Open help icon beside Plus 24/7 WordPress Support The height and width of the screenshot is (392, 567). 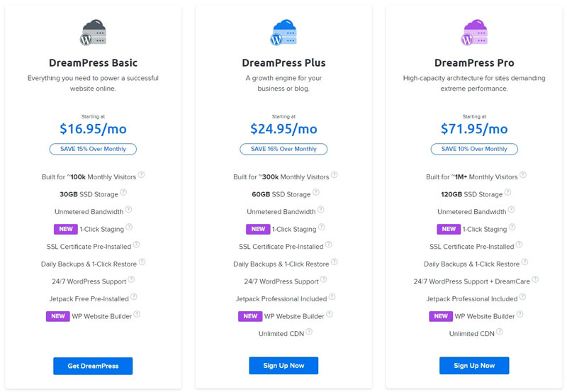324,279
